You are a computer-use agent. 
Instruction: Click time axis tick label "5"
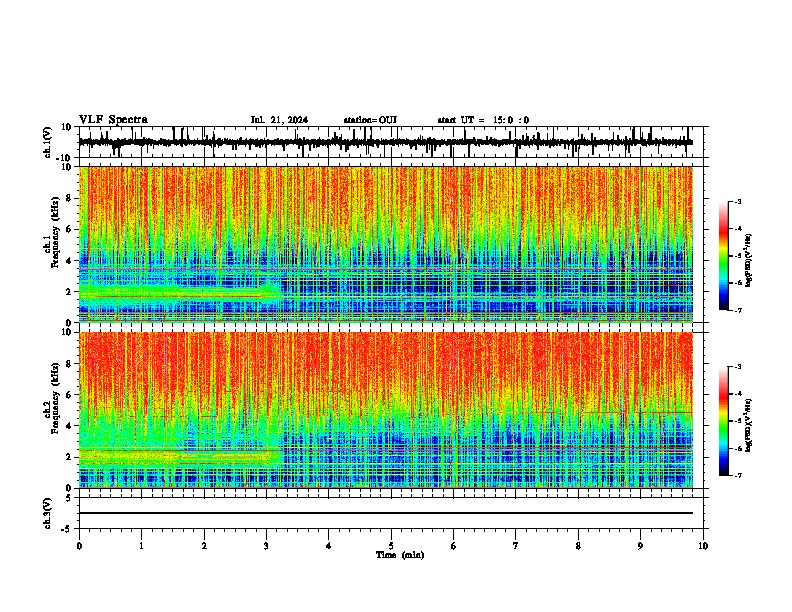[391, 546]
